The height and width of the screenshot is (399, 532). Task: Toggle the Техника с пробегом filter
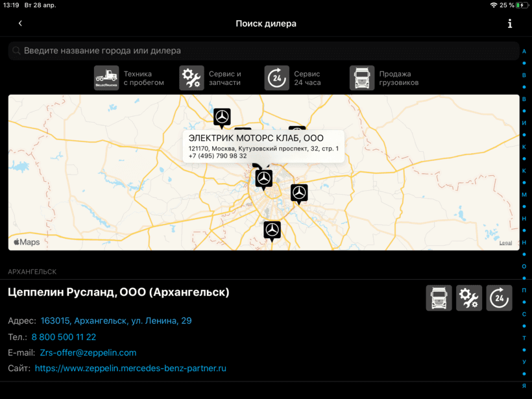tap(106, 78)
